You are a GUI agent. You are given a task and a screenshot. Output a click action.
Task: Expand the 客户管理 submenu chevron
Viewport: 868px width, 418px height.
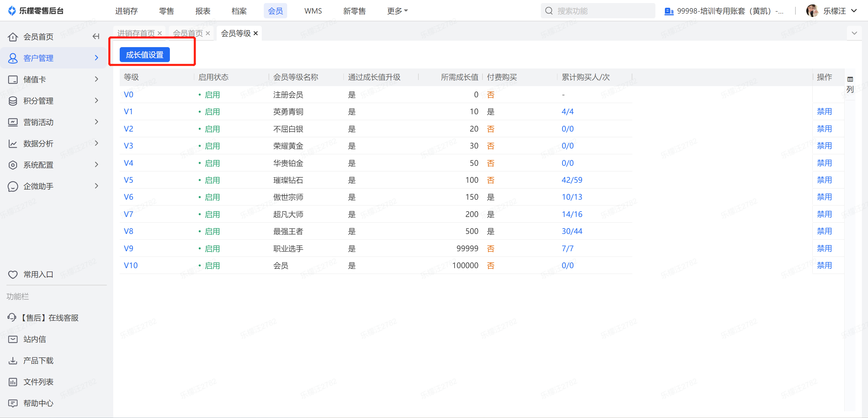(x=96, y=58)
